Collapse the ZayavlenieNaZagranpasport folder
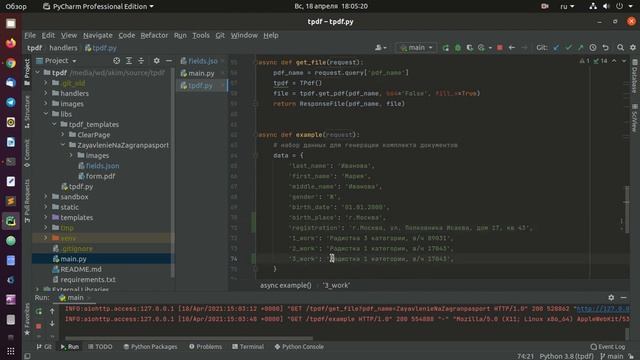 coord(62,145)
